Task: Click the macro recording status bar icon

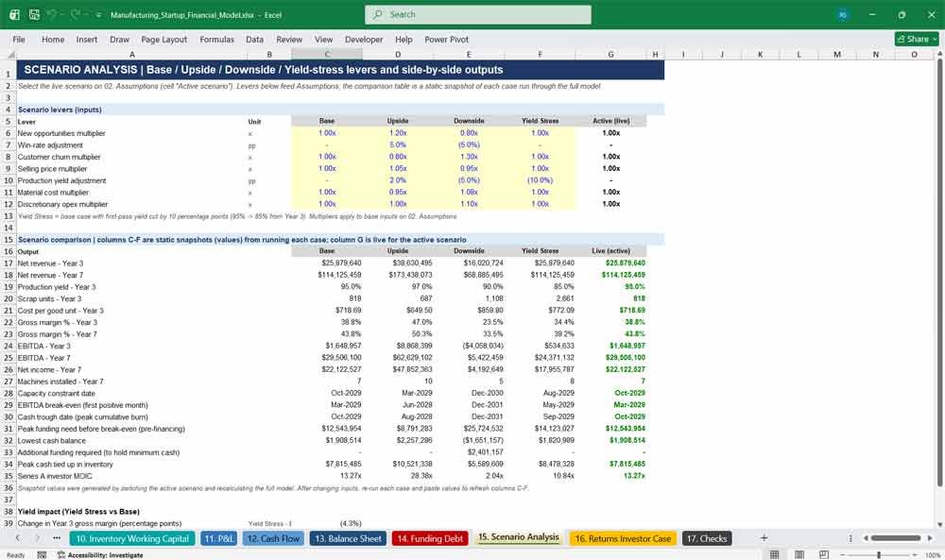Action: pyautogui.click(x=42, y=554)
